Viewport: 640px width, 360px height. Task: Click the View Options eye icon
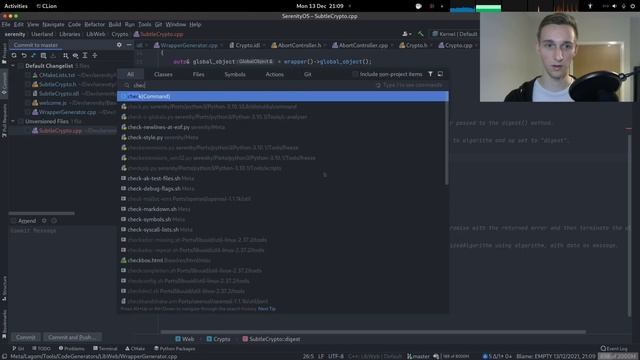(x=76, y=56)
